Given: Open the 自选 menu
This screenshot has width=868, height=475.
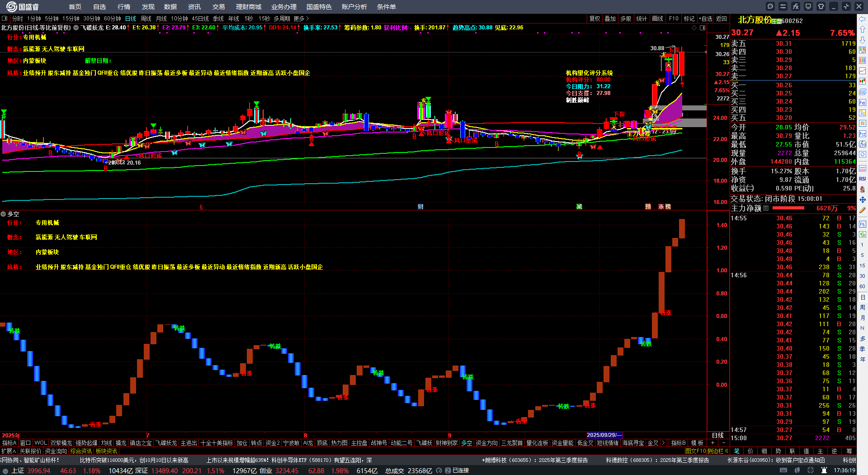Looking at the screenshot, I should [99, 7].
